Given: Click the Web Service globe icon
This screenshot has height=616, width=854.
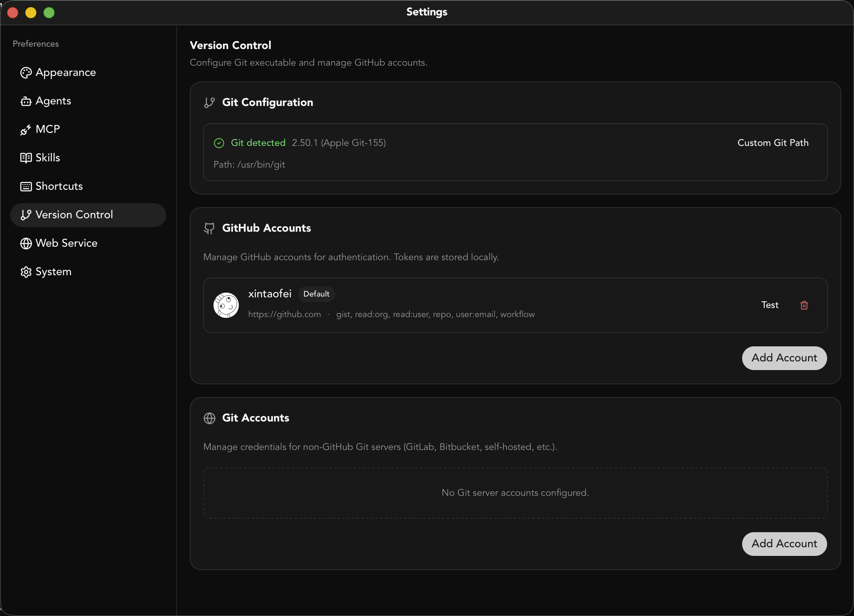Looking at the screenshot, I should point(26,244).
